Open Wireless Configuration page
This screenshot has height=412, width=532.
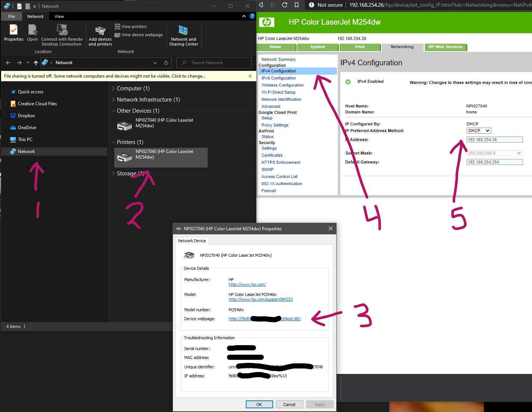tap(282, 85)
